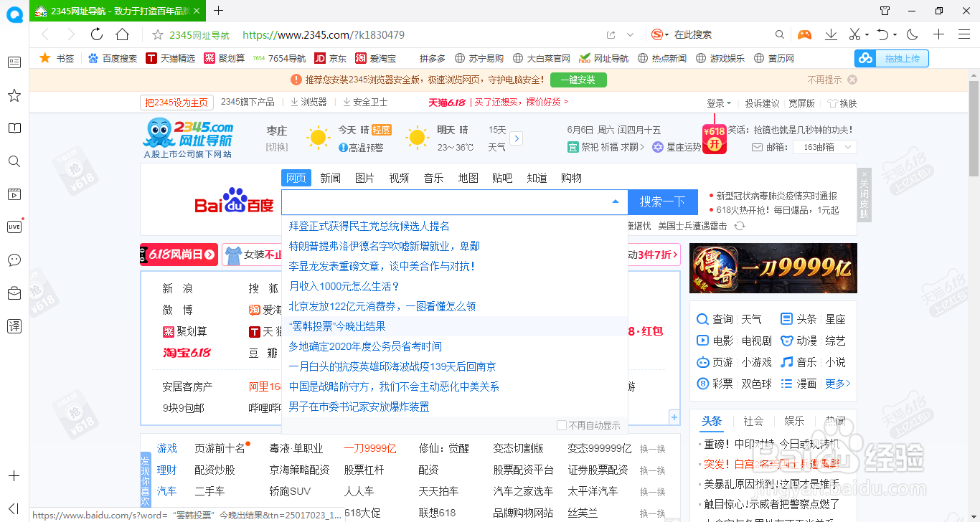Open the reading book icon in left sidebar
Viewport: 980px width, 522px height.
click(14, 128)
